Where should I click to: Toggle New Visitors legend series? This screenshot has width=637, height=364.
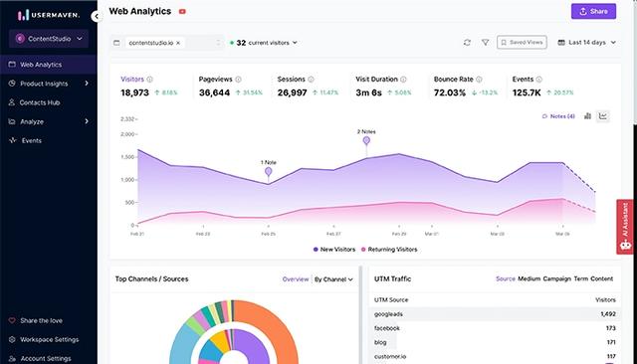(334, 250)
